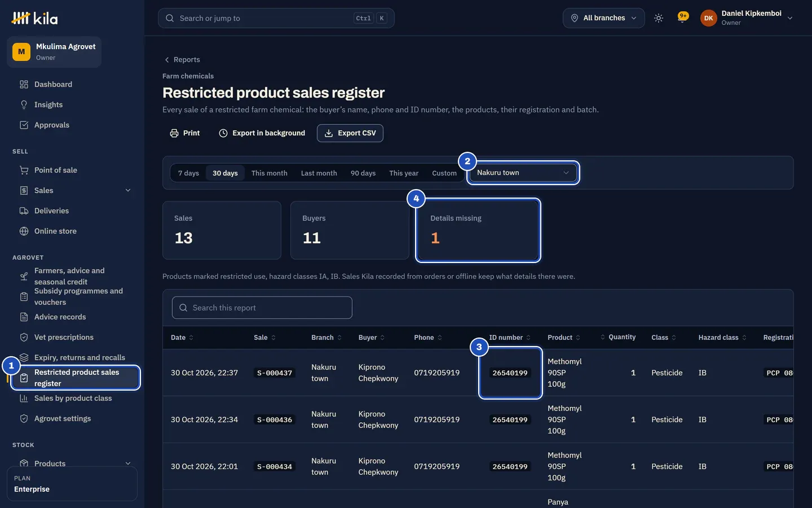Screen dimensions: 812x508
Task: Expand the Sales submenu chevron
Action: [128, 190]
